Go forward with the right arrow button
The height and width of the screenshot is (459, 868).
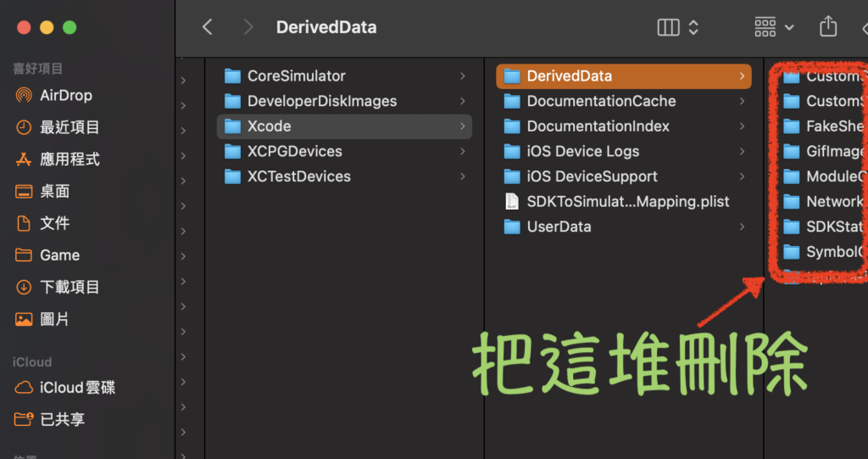pos(248,27)
